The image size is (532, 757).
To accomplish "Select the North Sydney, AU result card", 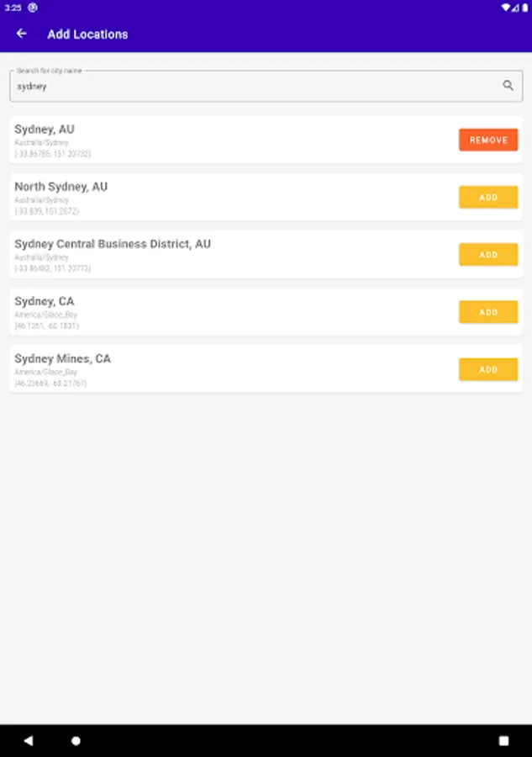I will click(266, 198).
